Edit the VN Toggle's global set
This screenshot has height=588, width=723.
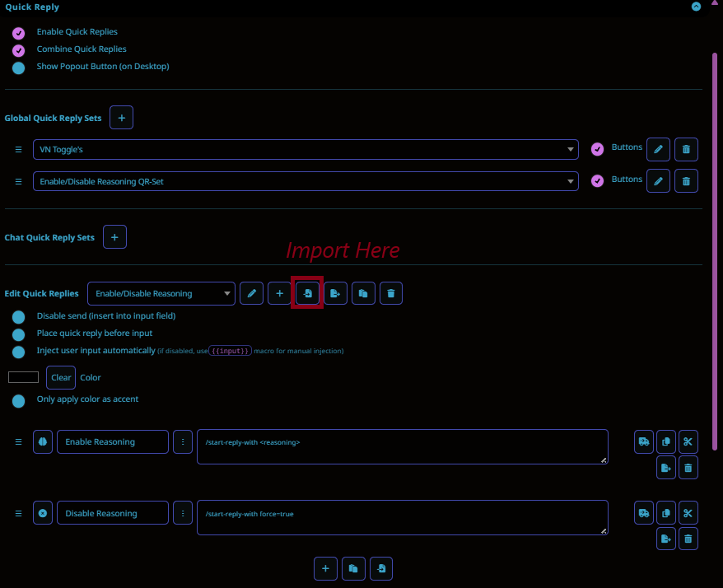[x=658, y=149]
